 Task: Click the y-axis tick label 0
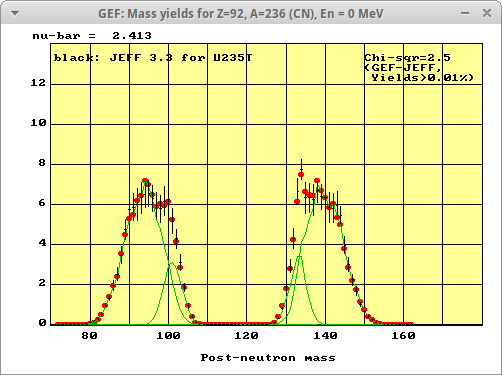(42, 323)
